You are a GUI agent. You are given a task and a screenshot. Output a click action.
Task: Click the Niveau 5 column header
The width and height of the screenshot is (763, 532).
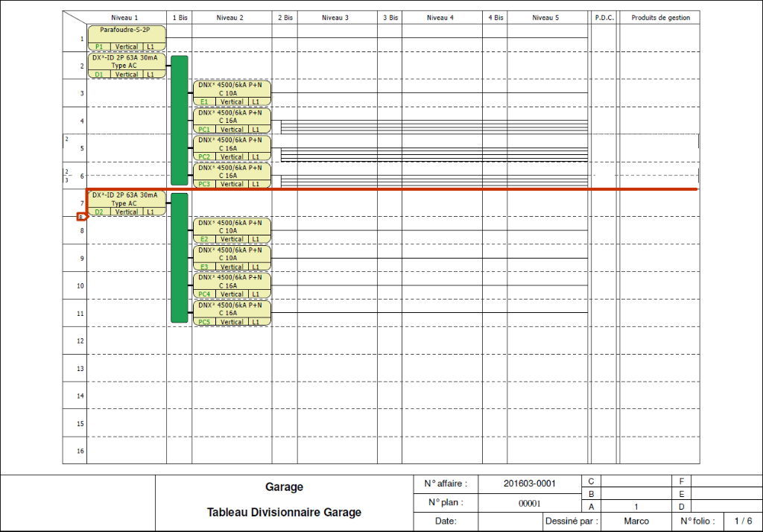tap(545, 18)
